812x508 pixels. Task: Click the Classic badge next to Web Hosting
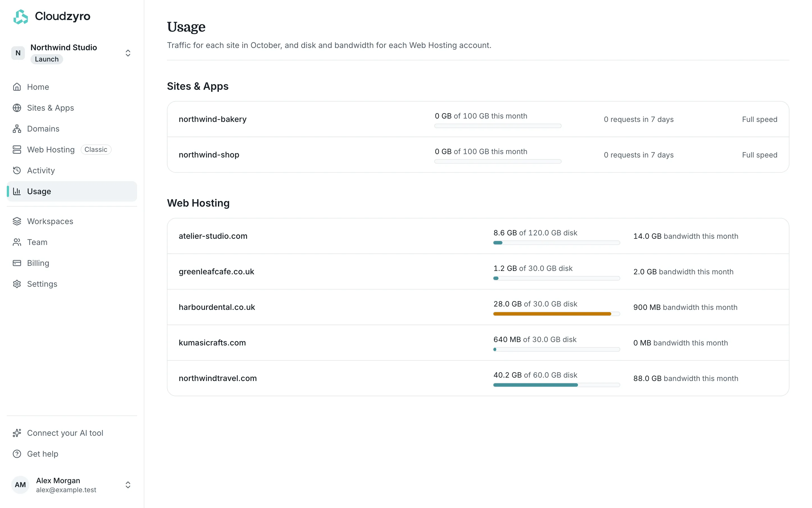tap(96, 150)
